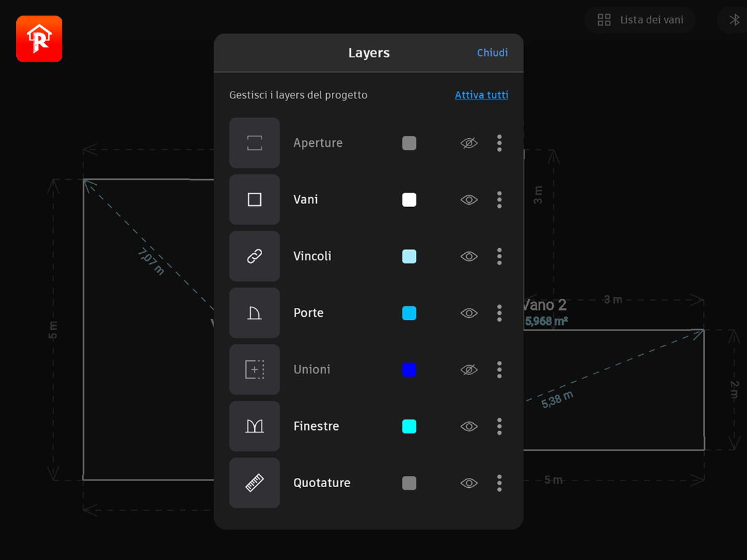The height and width of the screenshot is (560, 747).
Task: Click the 7,07 m diagonal dimension
Action: tap(151, 261)
